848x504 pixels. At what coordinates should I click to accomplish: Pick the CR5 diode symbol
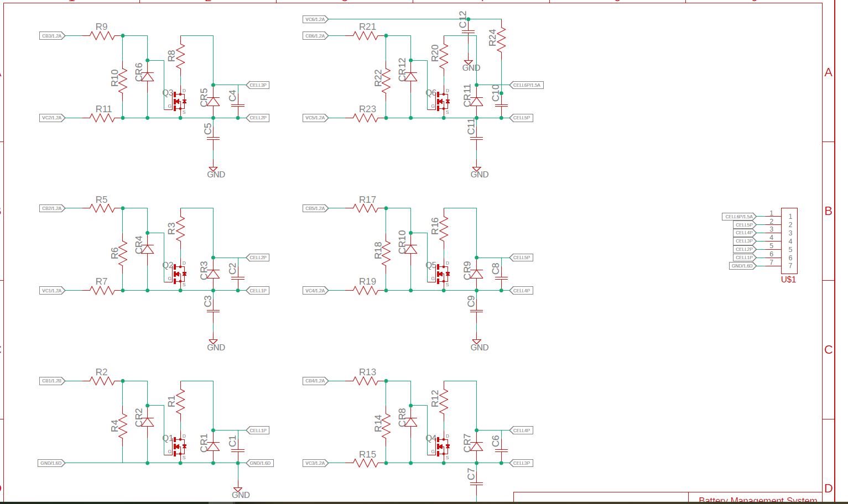pyautogui.click(x=213, y=101)
